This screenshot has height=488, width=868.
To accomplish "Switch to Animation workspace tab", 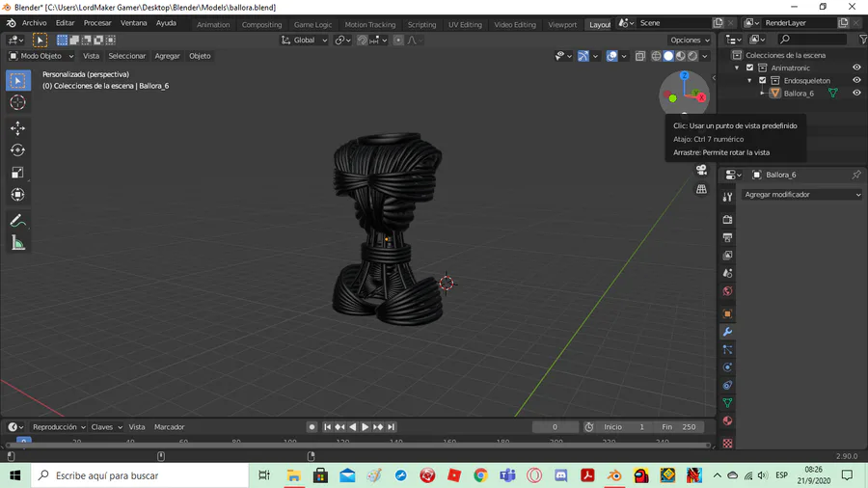I will (x=213, y=24).
